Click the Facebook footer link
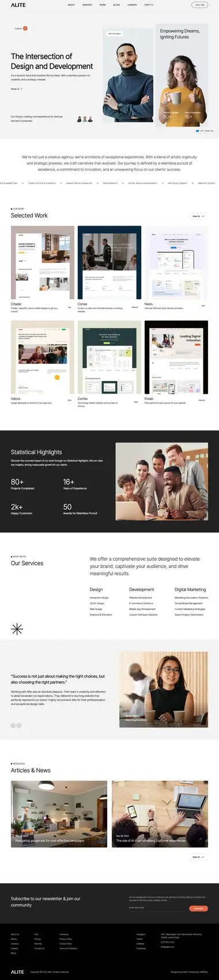The height and width of the screenshot is (980, 219). pos(141,948)
